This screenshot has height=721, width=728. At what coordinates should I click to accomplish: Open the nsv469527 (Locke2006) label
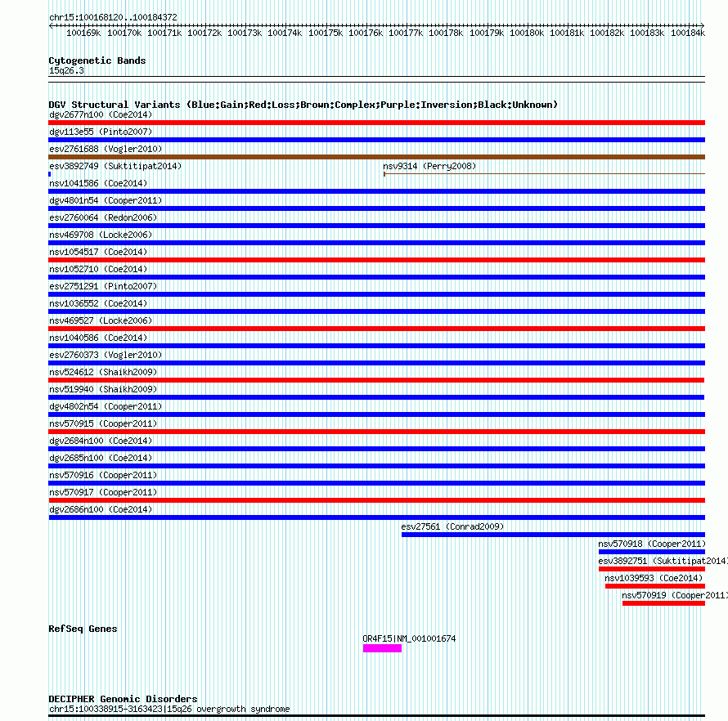point(101,320)
